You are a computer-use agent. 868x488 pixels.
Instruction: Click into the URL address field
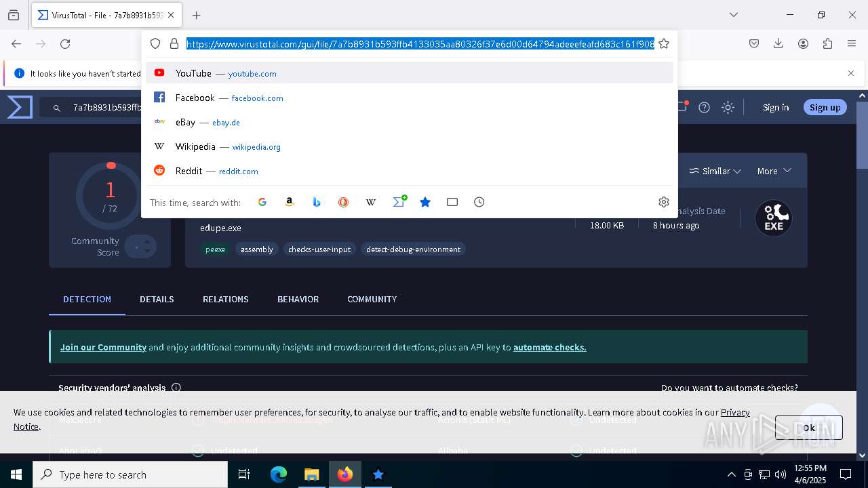tap(420, 43)
